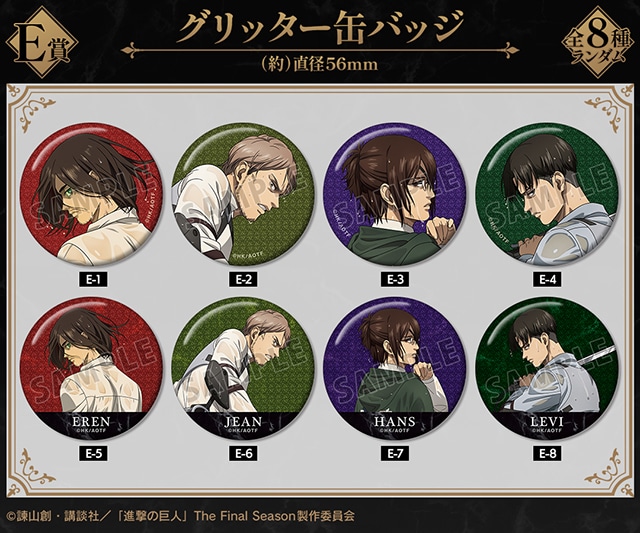Viewport: 640px width, 533px height.
Task: Click the E-2 label tag
Action: click(244, 280)
